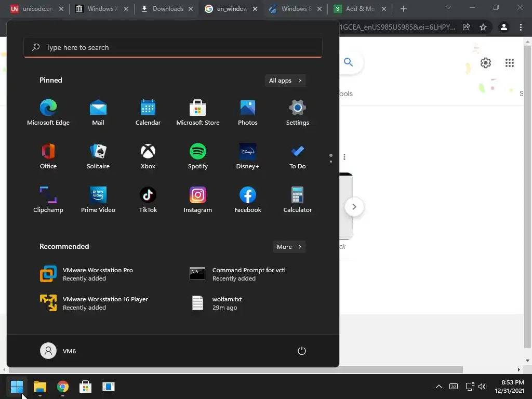Click the result's three-dot options in Chrome
The width and height of the screenshot is (532, 399).
coord(344,157)
